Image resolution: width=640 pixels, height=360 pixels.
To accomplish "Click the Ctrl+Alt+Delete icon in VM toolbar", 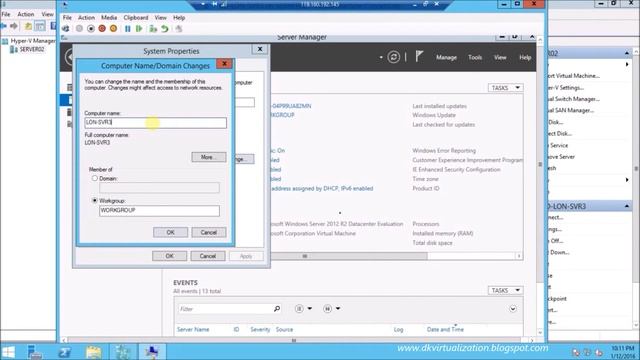I will click(x=66, y=29).
